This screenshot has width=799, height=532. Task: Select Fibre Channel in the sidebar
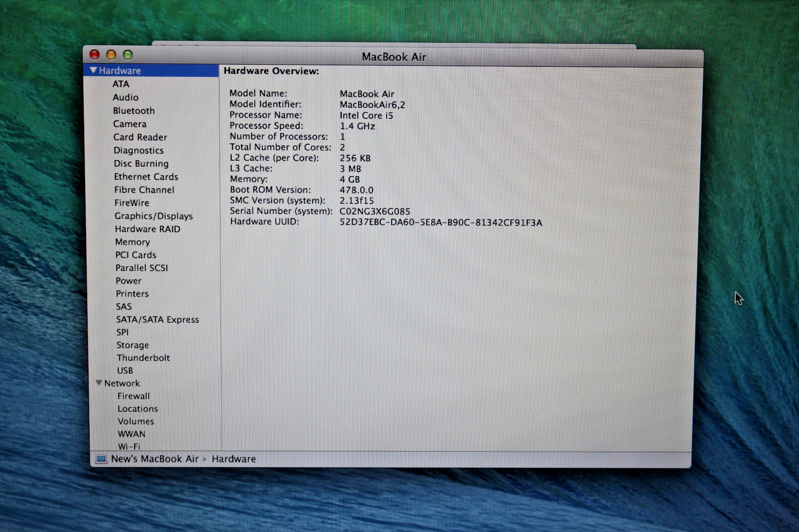point(144,190)
